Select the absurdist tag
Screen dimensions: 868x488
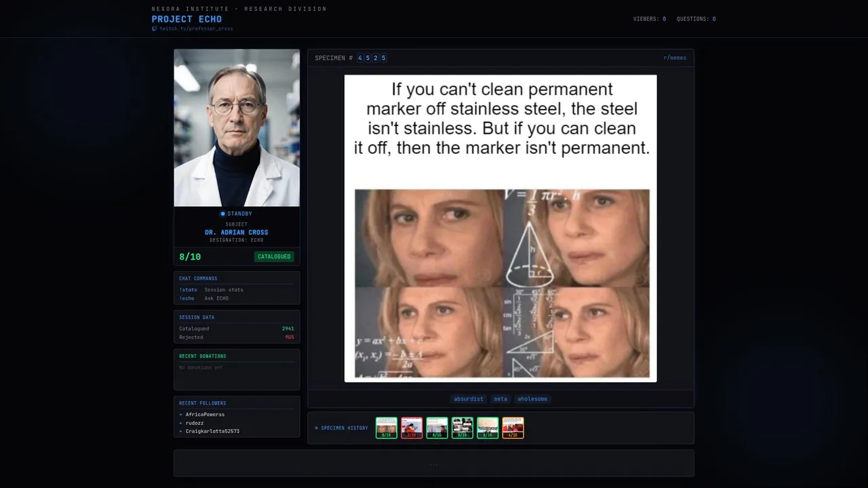pyautogui.click(x=469, y=399)
